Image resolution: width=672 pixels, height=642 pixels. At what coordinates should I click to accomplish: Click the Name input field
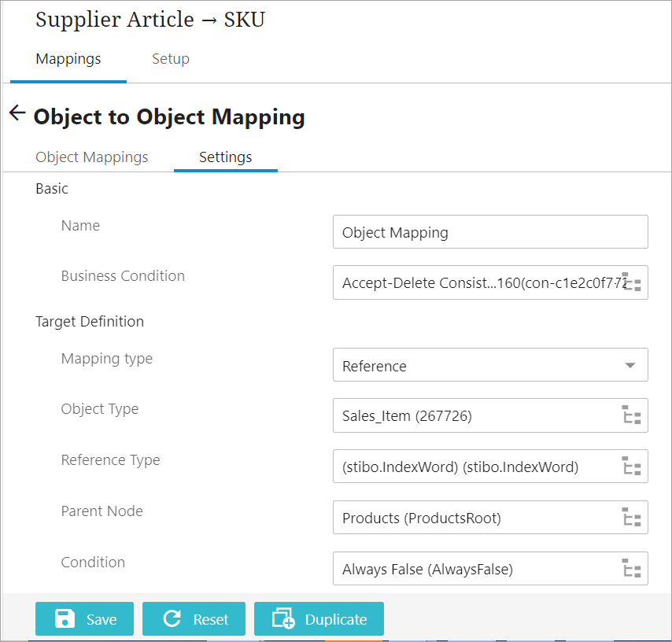489,232
